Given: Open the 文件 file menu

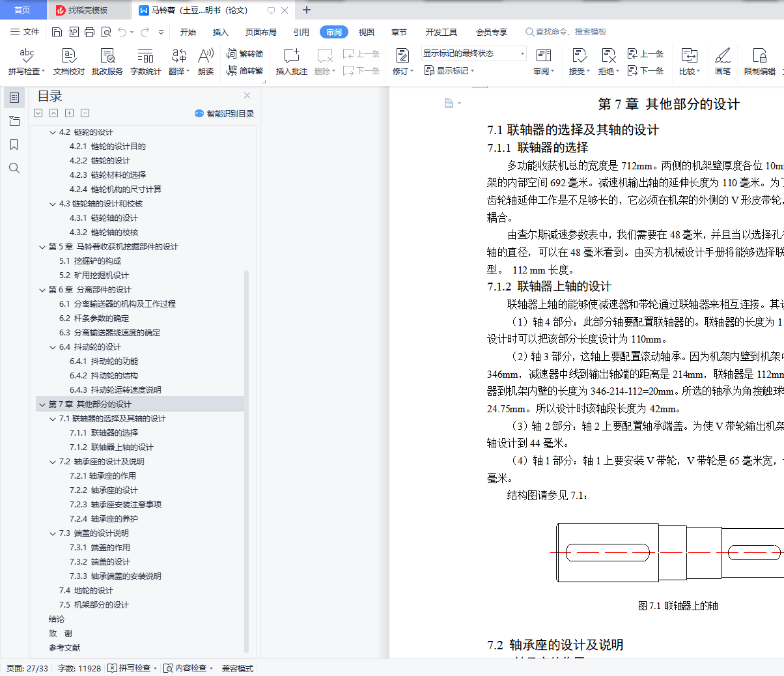Looking at the screenshot, I should (25, 32).
